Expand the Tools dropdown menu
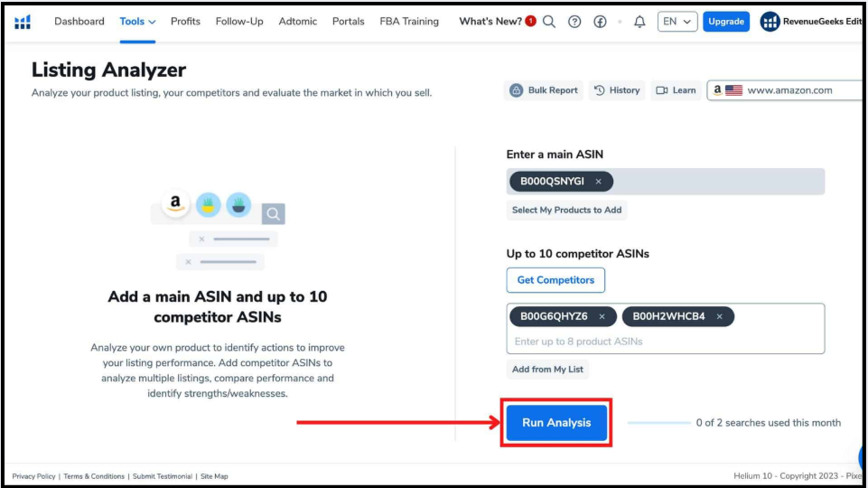 [137, 22]
